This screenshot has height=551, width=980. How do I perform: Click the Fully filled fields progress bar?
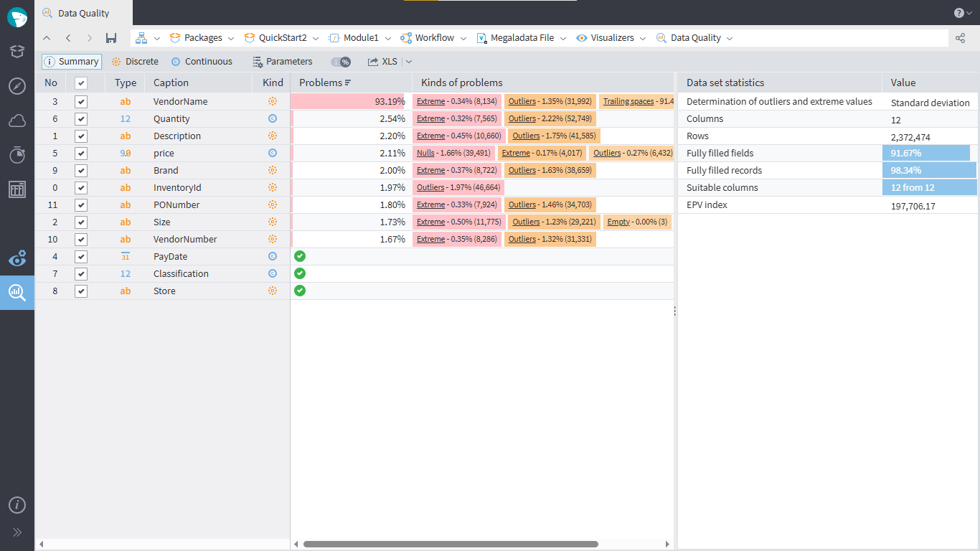pos(928,153)
